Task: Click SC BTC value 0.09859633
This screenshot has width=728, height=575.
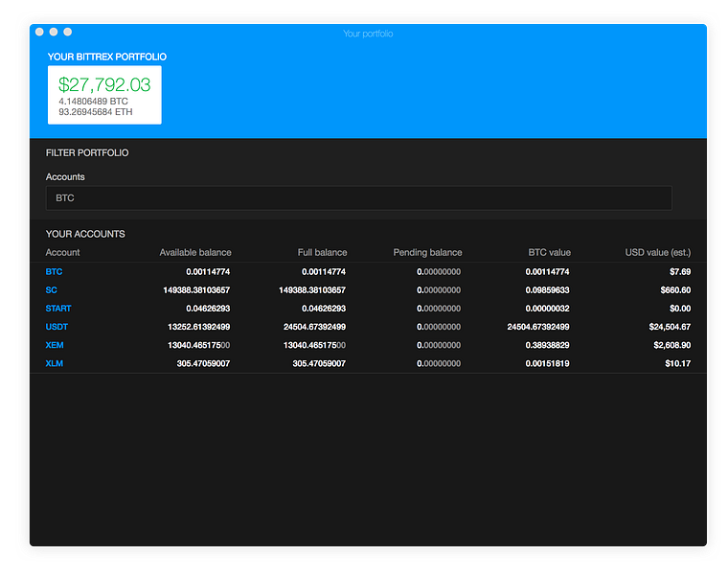Action: click(547, 290)
